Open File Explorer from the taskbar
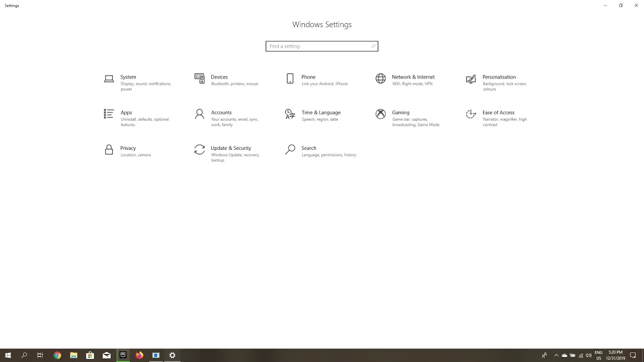 pyautogui.click(x=73, y=355)
